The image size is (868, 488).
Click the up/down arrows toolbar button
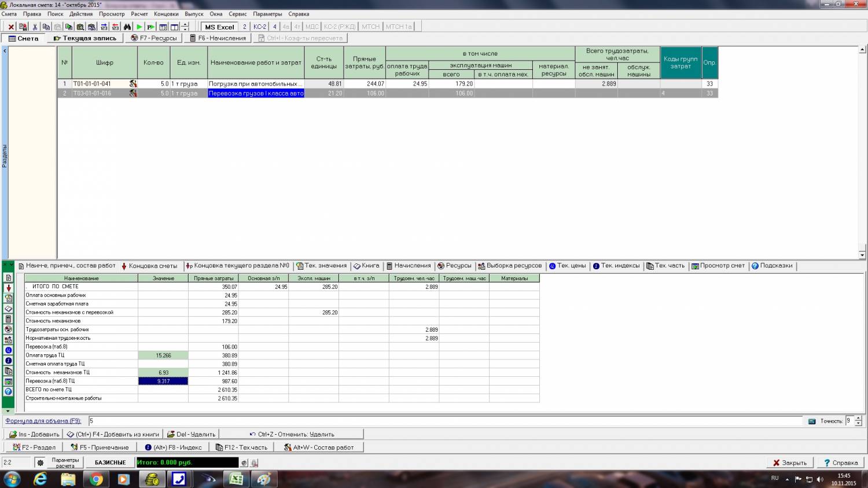pyautogui.click(x=185, y=27)
